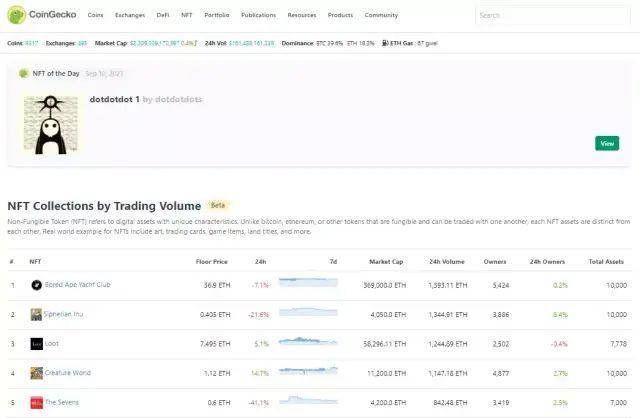
Task: Open the Publications menu
Action: [x=258, y=15]
